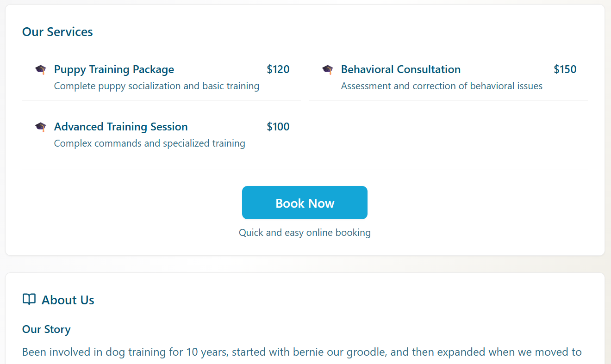611x364 pixels.
Task: Click the divider line above Book Now button
Action: (305, 169)
